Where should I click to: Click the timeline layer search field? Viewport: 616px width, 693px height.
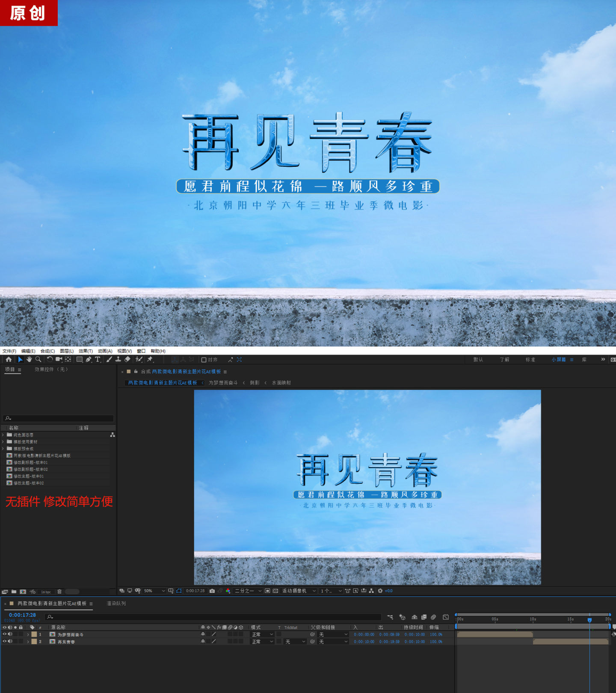213,617
